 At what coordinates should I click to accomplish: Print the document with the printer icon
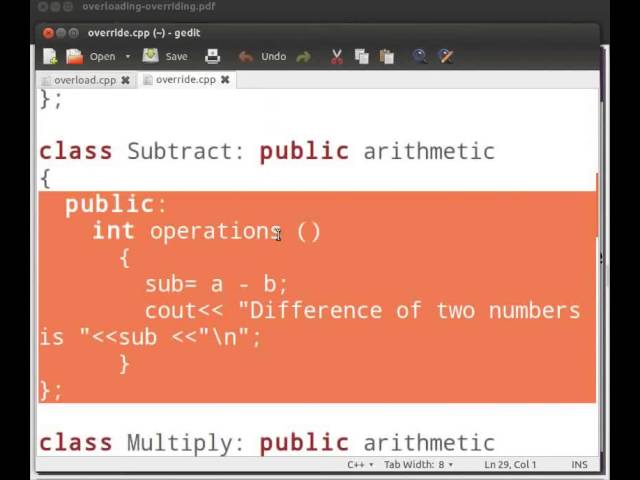(212, 56)
